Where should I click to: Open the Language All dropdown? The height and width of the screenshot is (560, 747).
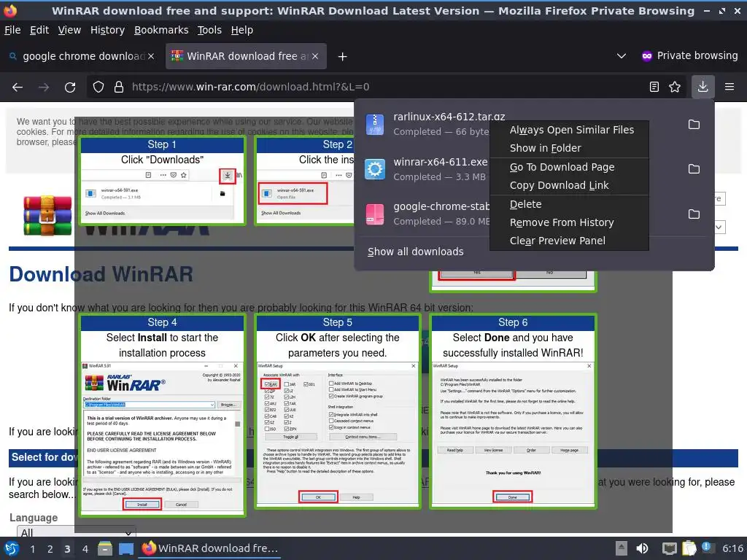pos(76,532)
